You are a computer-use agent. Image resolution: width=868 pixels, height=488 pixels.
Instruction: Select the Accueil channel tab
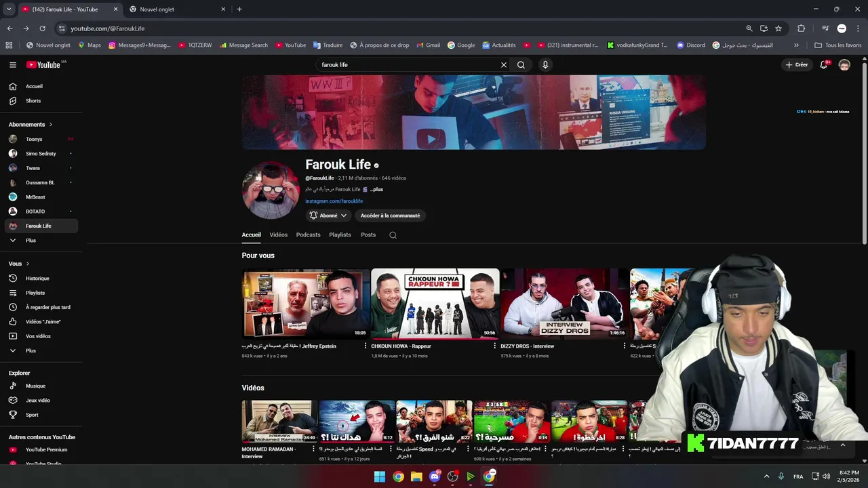tap(251, 235)
